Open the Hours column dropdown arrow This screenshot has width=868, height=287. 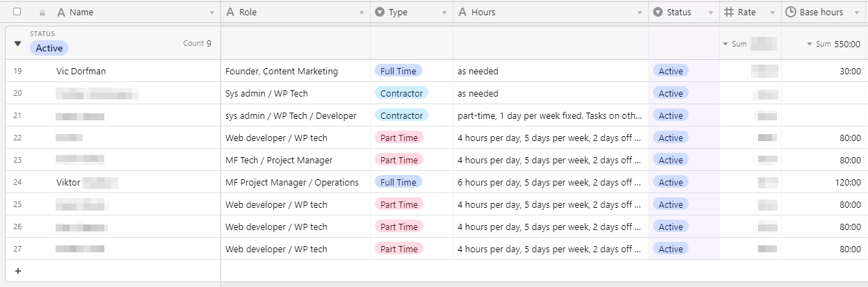tap(640, 13)
